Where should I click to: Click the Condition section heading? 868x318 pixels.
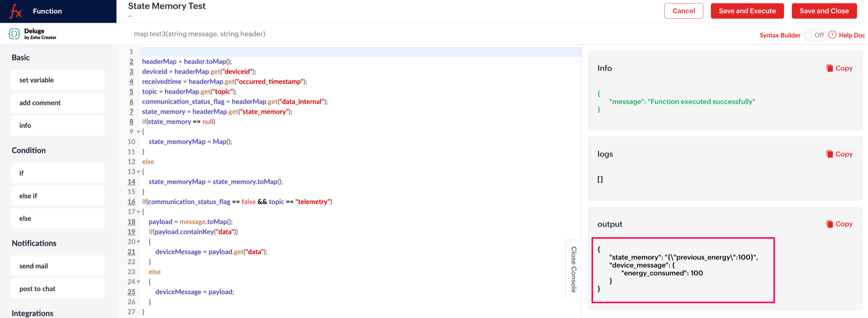click(29, 151)
